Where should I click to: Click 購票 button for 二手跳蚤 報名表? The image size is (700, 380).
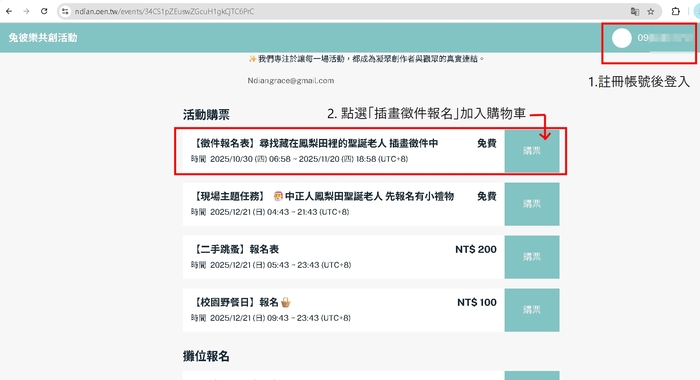(532, 257)
